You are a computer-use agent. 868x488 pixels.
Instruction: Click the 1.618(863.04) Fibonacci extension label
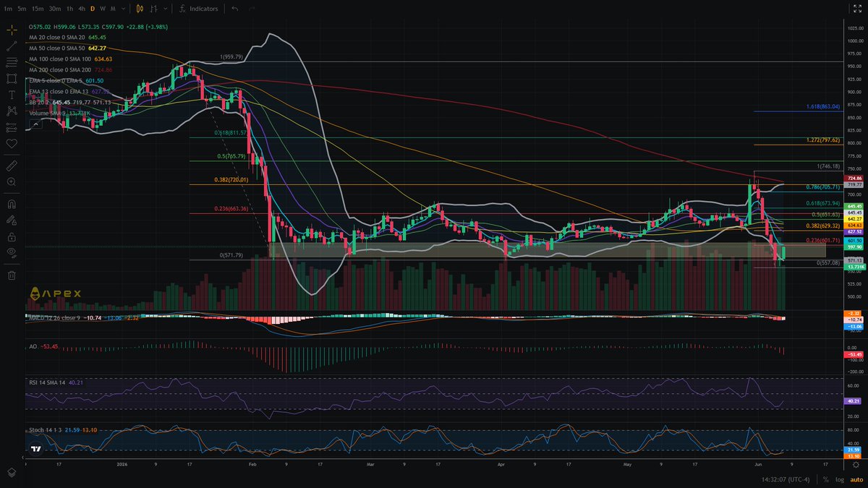[822, 106]
